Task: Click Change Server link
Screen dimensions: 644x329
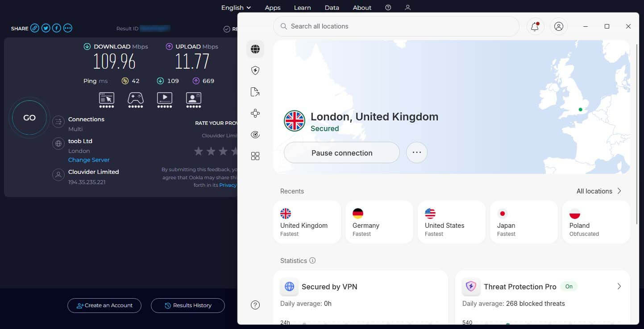Action: [x=89, y=160]
